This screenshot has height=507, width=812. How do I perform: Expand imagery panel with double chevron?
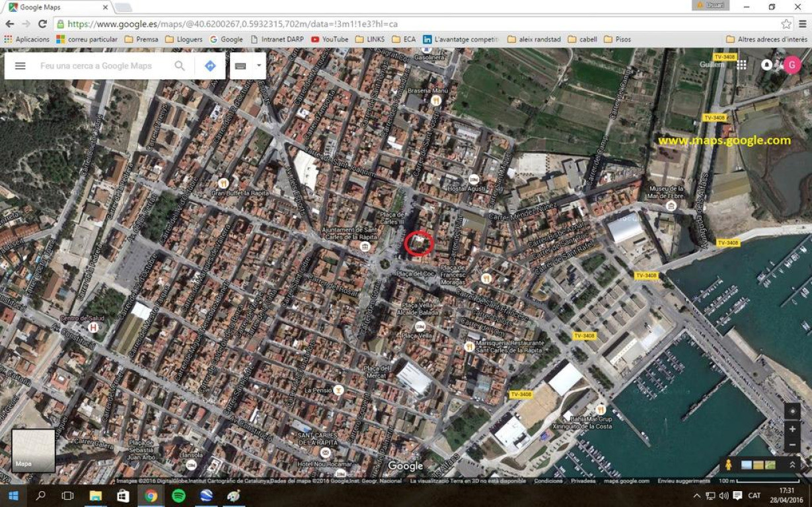click(x=792, y=465)
